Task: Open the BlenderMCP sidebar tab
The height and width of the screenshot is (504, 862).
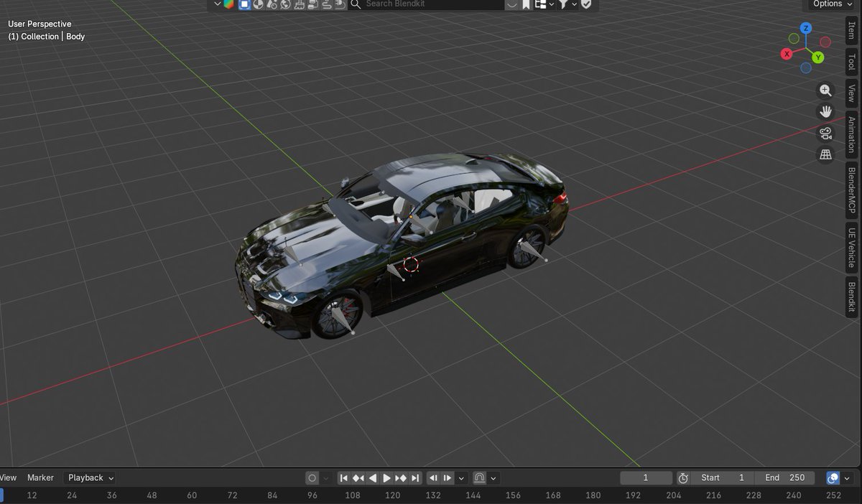Action: point(851,190)
